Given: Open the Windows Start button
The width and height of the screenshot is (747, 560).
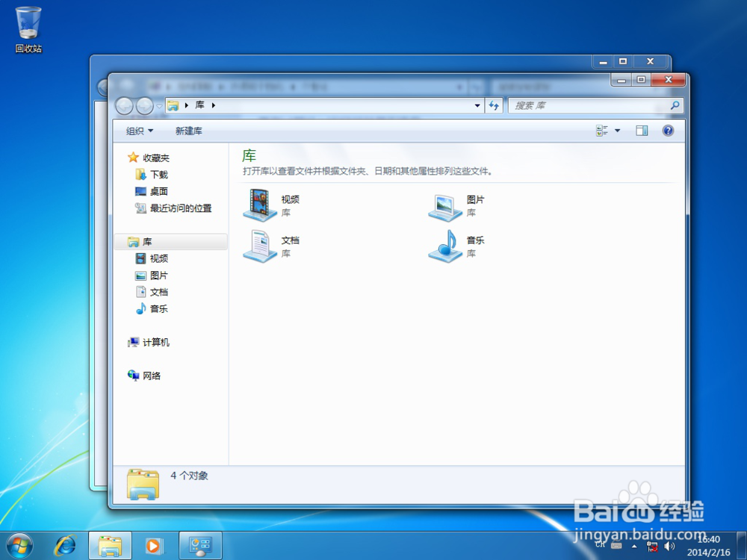Looking at the screenshot, I should (x=19, y=546).
